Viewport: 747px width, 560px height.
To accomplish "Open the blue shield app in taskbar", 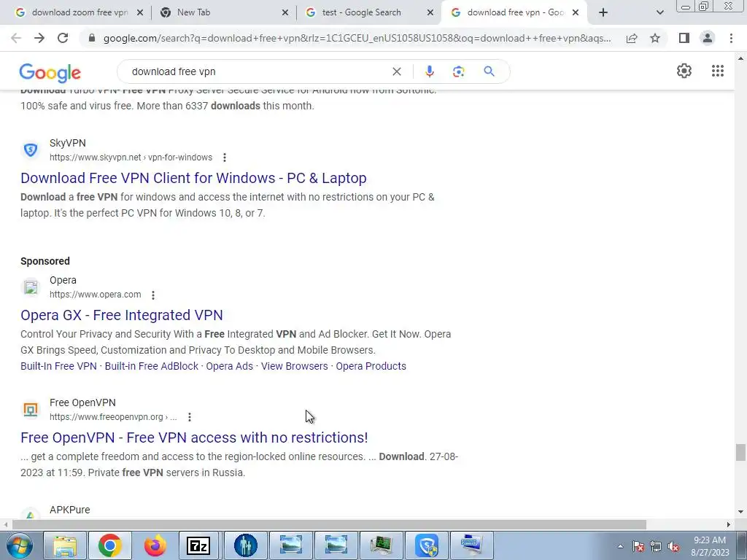I will [426, 545].
